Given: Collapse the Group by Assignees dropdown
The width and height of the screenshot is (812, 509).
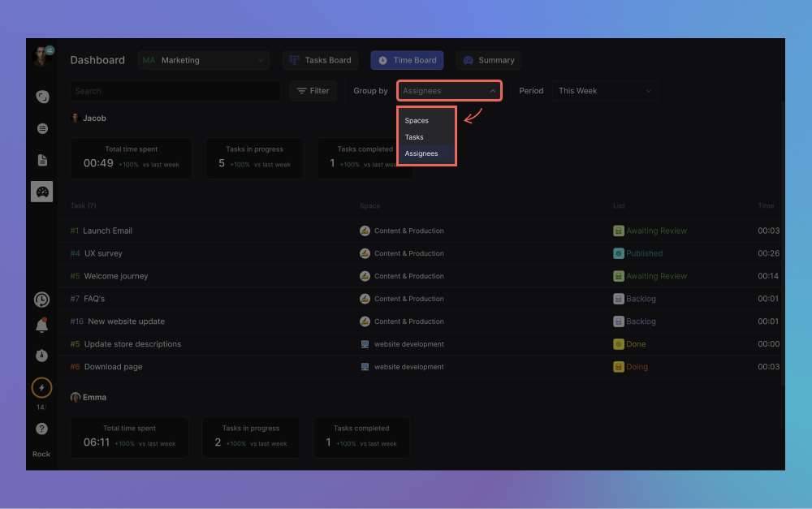Looking at the screenshot, I should 449,91.
